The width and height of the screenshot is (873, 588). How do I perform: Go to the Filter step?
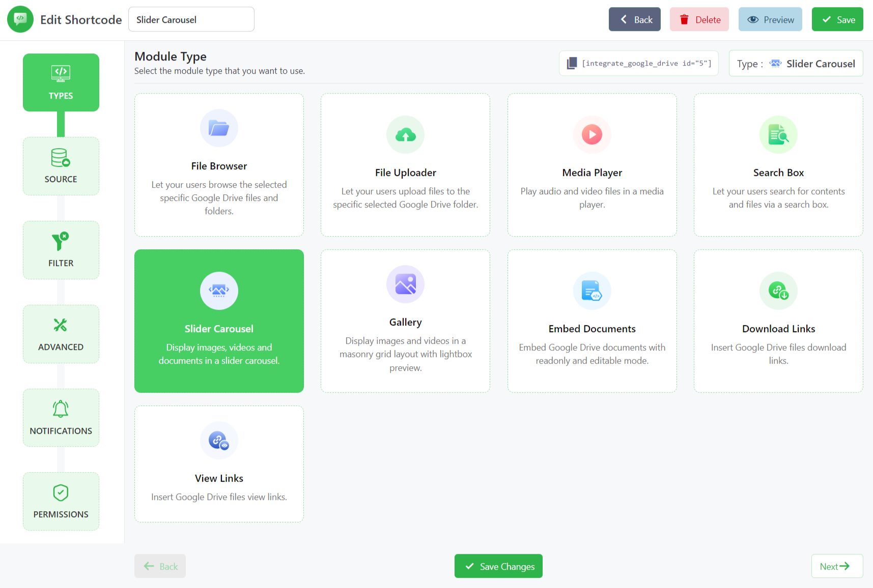coord(61,250)
